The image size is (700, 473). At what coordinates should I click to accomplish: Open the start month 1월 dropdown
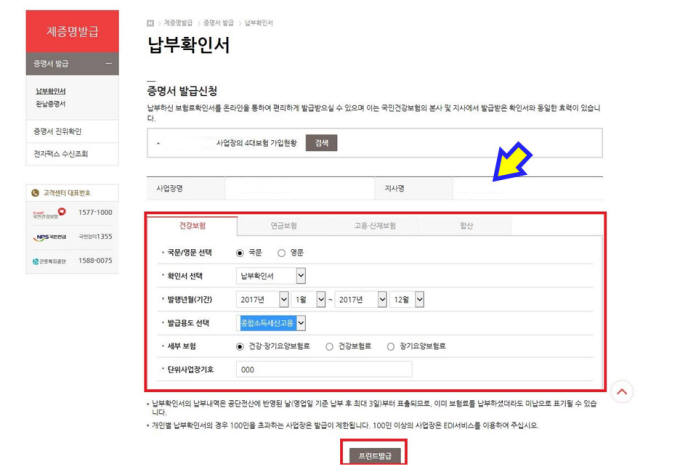click(x=309, y=299)
